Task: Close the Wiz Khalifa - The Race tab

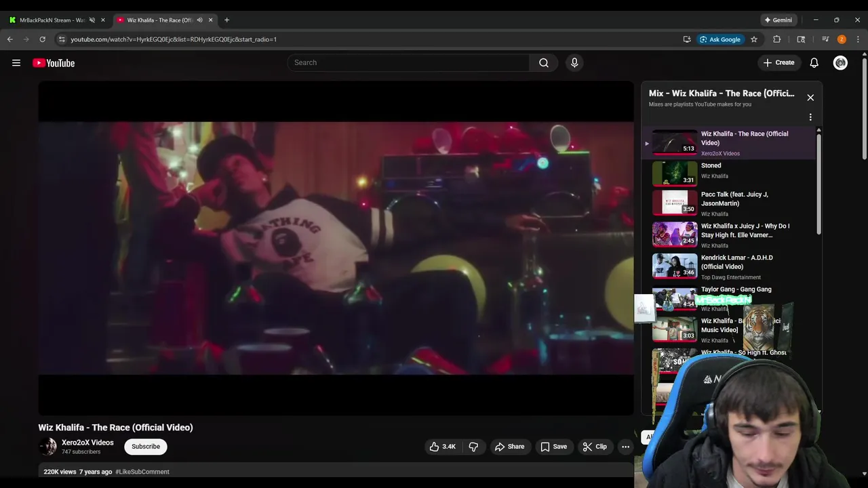Action: pos(210,20)
